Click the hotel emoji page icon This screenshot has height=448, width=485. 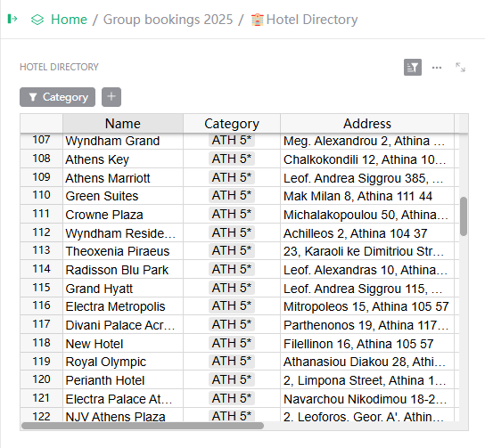tap(257, 20)
